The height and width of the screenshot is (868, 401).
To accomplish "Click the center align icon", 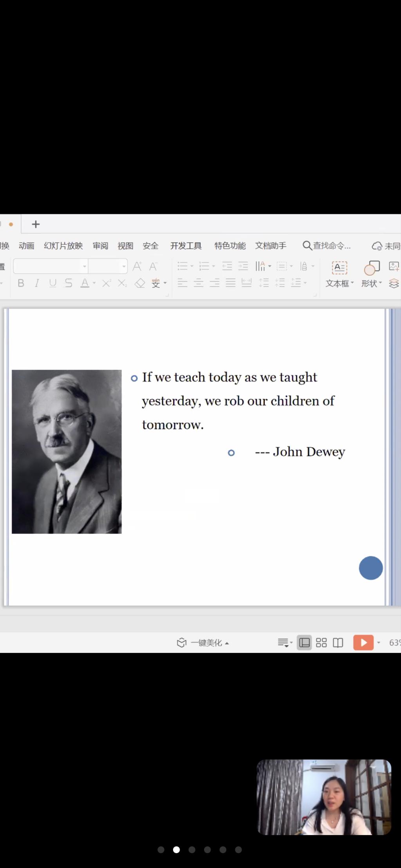I will (x=199, y=283).
